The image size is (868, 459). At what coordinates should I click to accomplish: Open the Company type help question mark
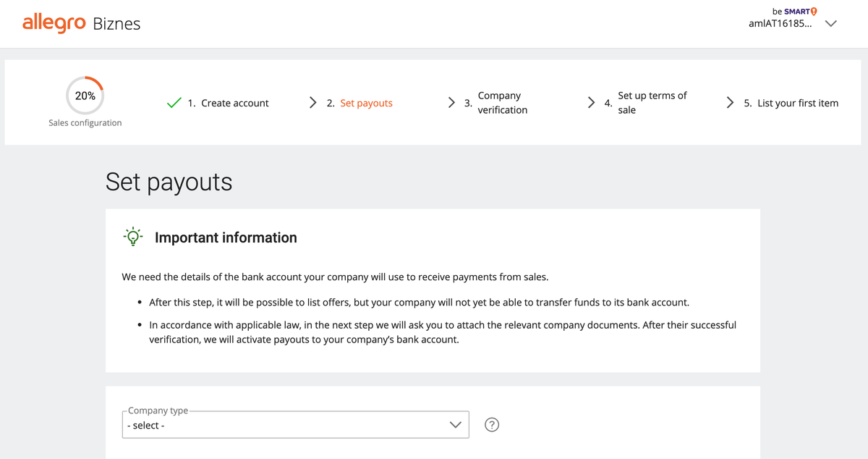coord(492,425)
